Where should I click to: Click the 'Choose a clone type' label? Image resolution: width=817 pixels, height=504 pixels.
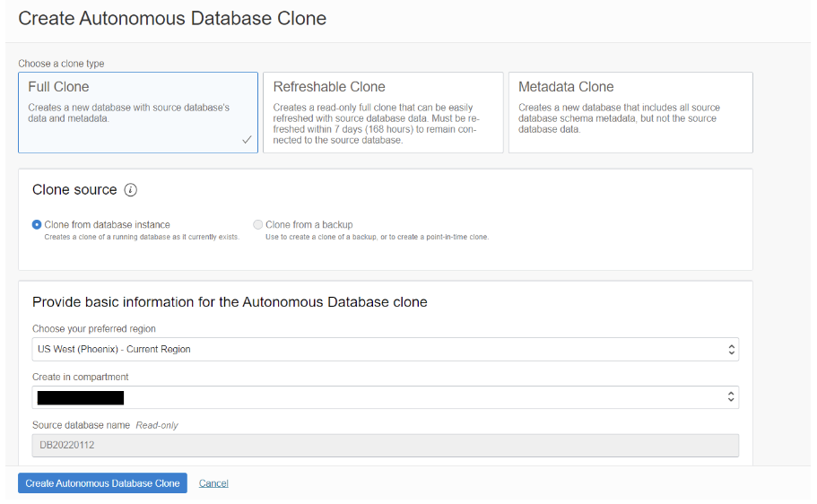61,64
